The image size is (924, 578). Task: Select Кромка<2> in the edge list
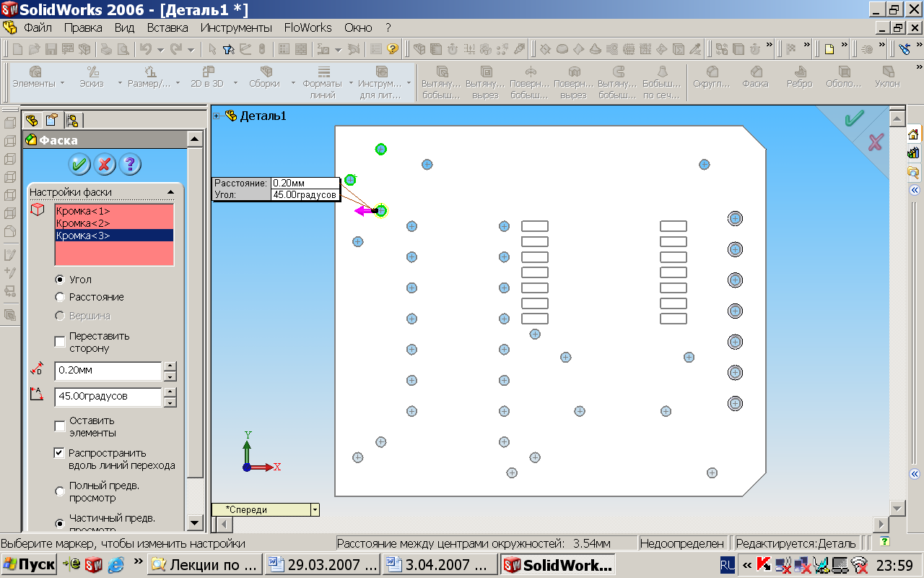(114, 223)
